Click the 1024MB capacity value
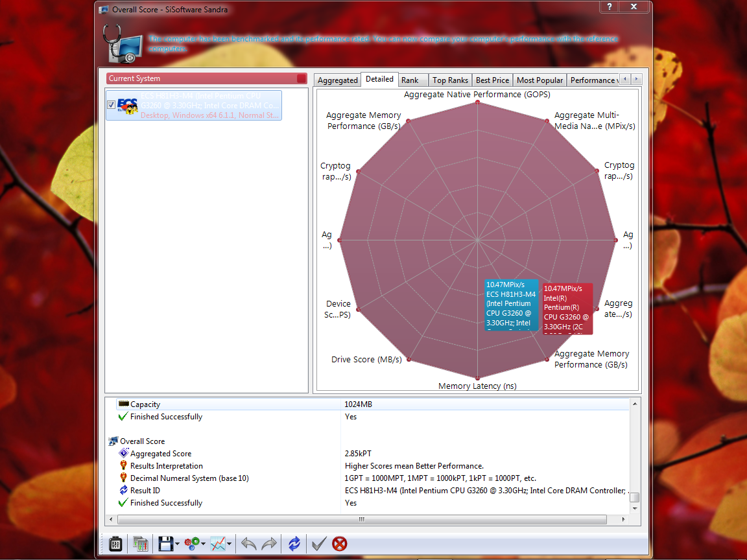The image size is (747, 560). coord(358,404)
